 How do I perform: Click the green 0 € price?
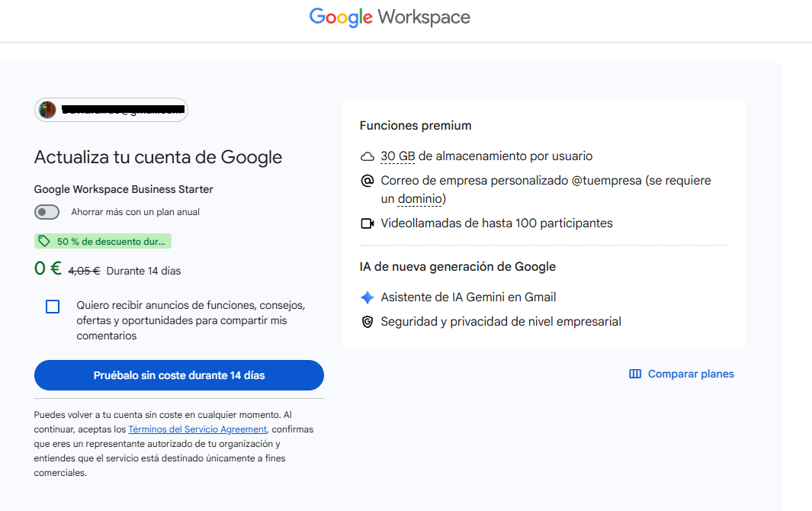coord(47,268)
